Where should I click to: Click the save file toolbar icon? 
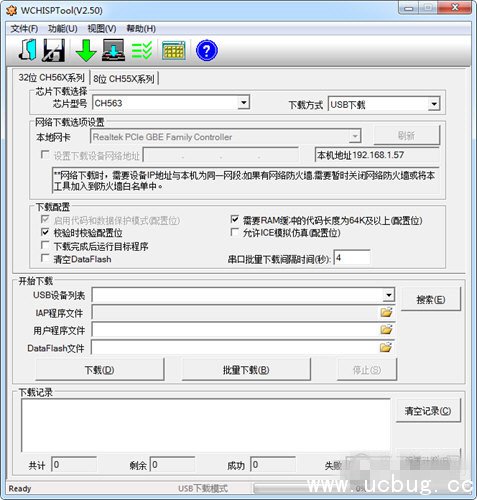(x=53, y=50)
